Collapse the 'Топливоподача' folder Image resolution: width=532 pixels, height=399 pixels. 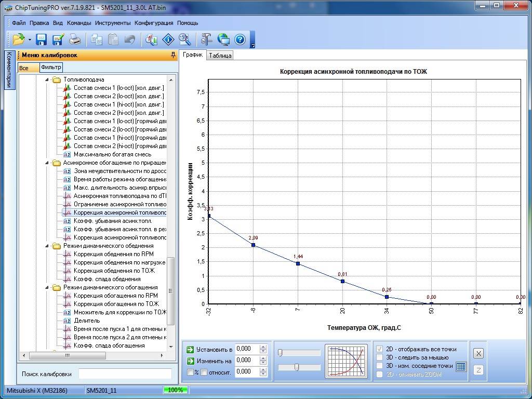[x=47, y=79]
